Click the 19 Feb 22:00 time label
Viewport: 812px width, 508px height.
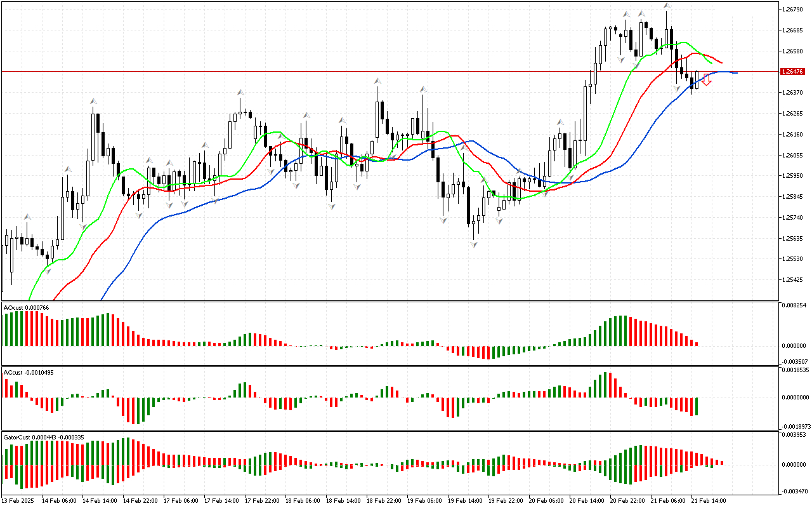506,501
